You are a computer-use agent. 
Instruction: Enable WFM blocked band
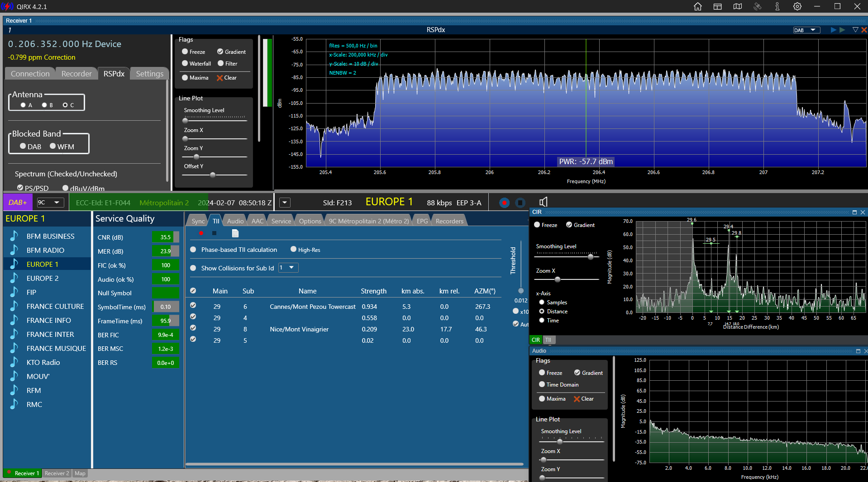point(53,146)
